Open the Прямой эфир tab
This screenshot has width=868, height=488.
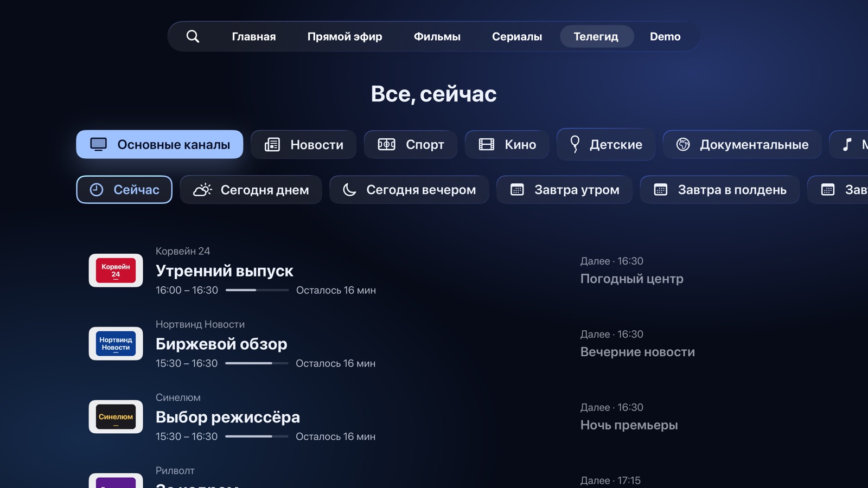coord(344,36)
